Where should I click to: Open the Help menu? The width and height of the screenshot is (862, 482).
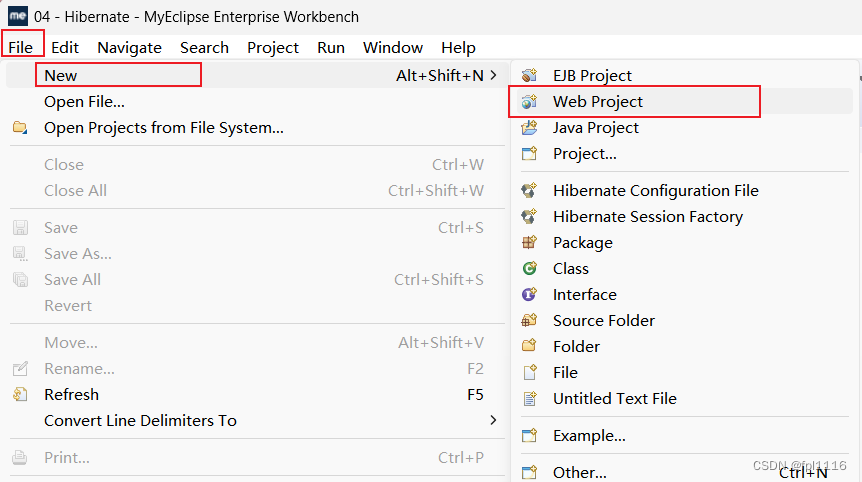tap(458, 47)
